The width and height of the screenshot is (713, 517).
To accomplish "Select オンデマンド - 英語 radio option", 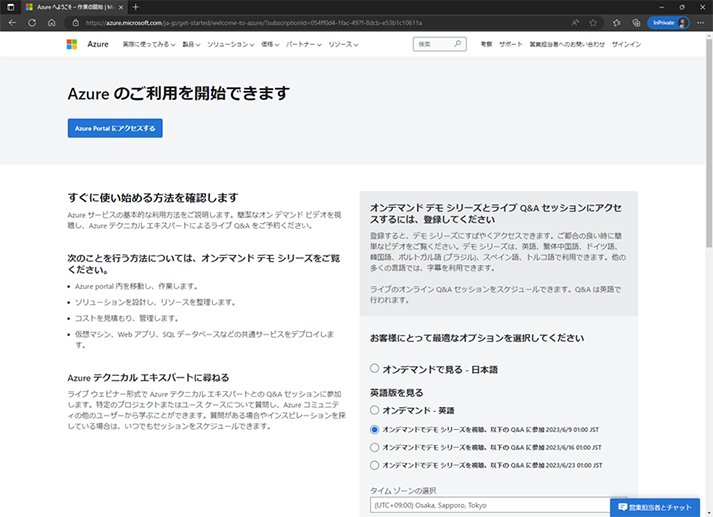I will click(374, 410).
